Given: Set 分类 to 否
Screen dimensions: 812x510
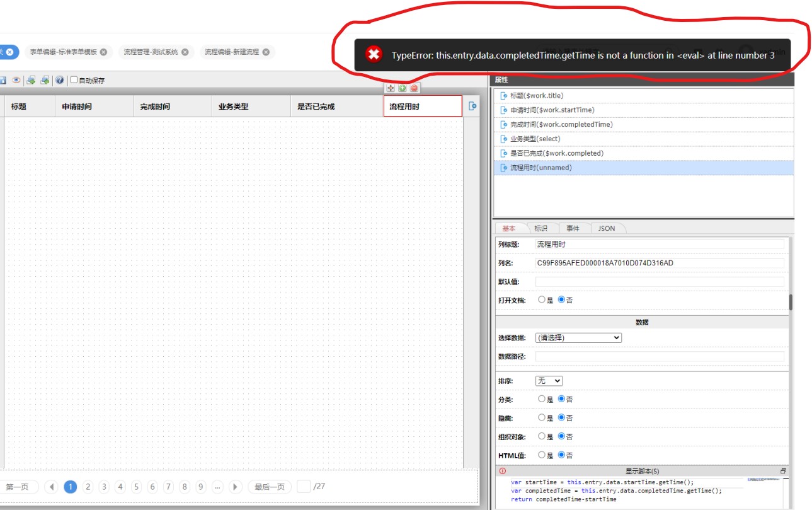Looking at the screenshot, I should [561, 399].
